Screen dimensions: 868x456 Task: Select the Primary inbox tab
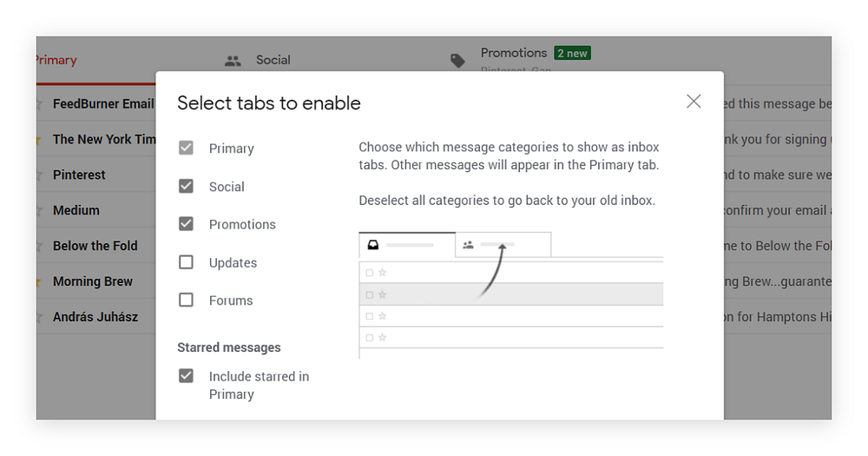(56, 60)
